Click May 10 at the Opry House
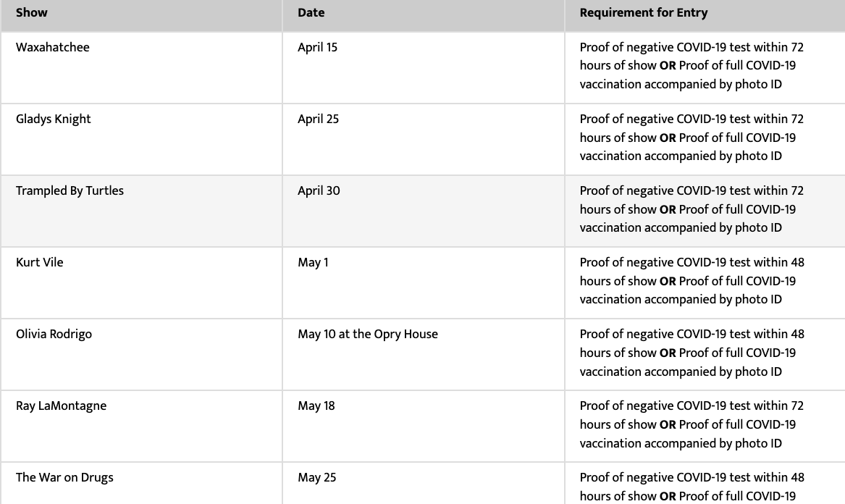Screen dimensions: 845x504 pyautogui.click(x=368, y=335)
